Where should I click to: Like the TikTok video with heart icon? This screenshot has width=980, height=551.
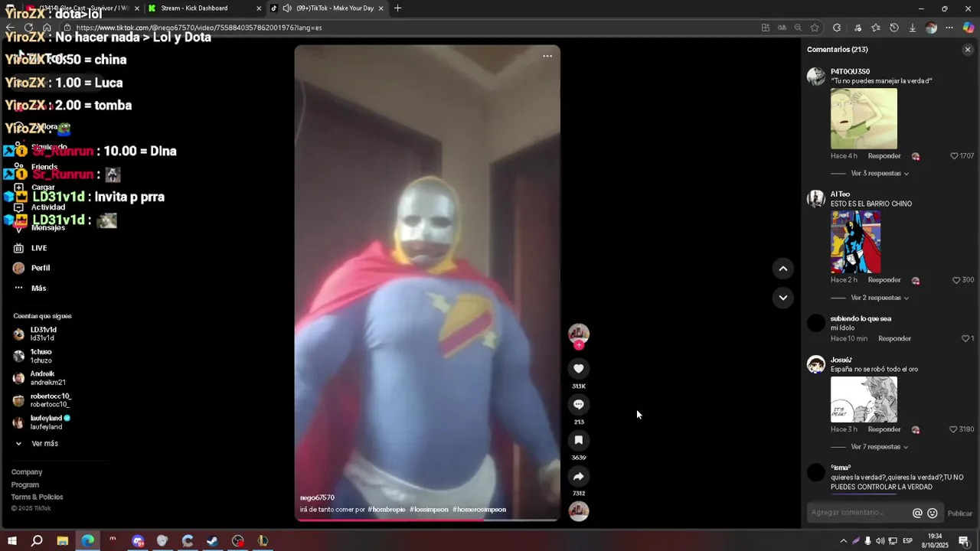tap(579, 369)
